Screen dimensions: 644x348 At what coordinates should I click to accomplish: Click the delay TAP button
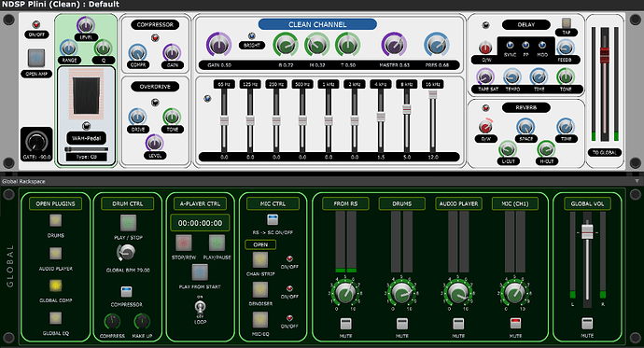pos(566,22)
